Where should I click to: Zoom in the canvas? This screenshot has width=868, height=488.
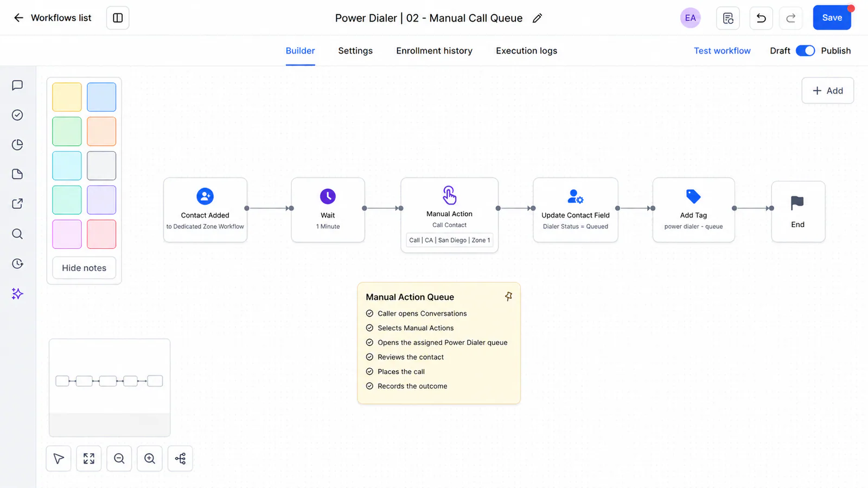point(150,459)
